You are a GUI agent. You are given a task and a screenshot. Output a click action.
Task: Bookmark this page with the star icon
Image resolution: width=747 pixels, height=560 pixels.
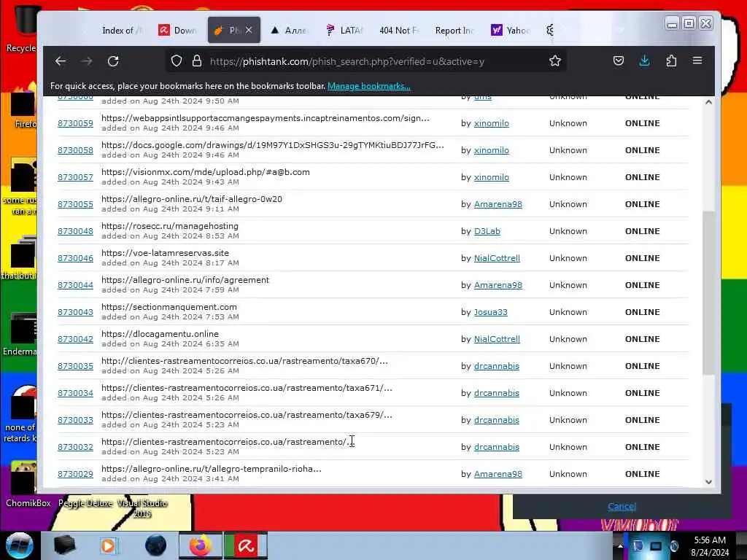(x=554, y=61)
